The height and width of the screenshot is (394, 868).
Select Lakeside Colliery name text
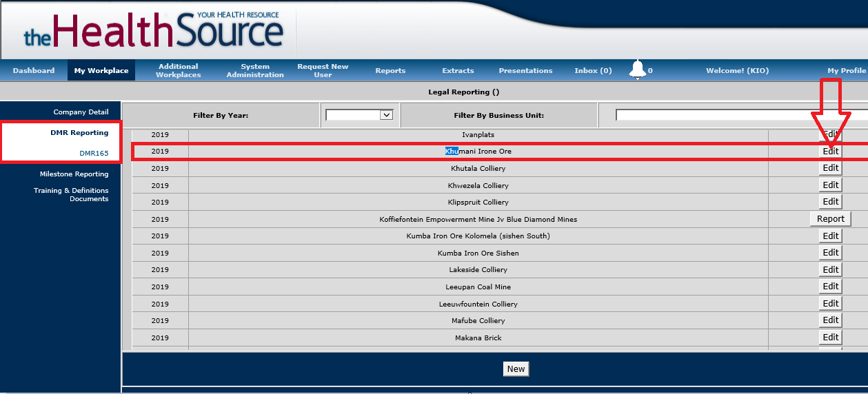point(478,270)
